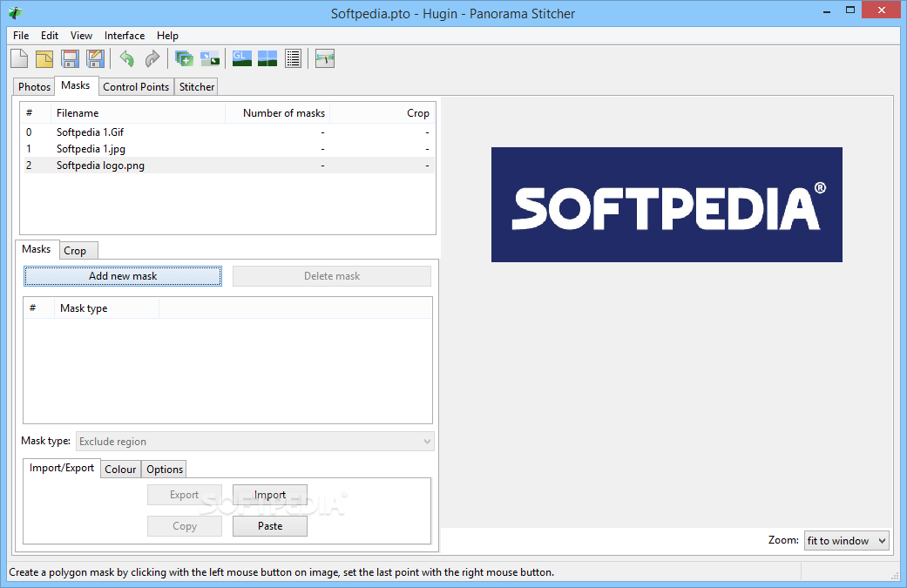Open the Interface menu
This screenshot has height=588, width=907.
coord(125,35)
